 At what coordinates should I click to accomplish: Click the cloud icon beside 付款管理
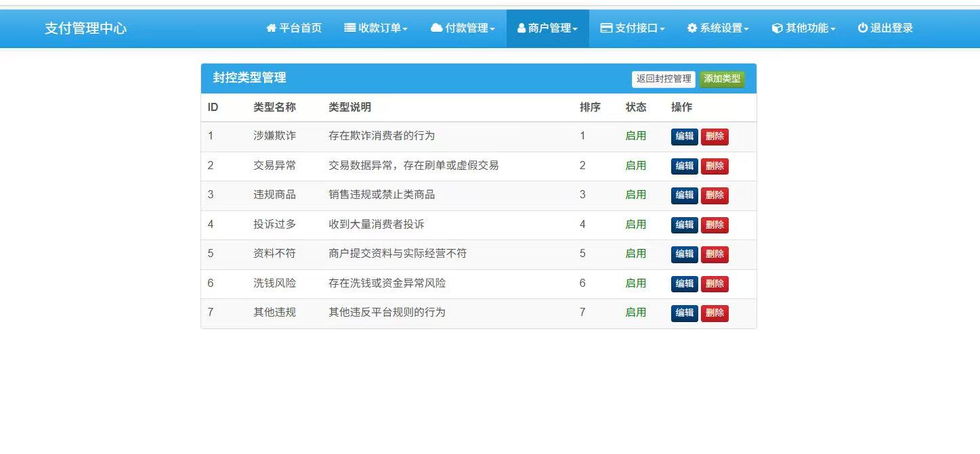pyautogui.click(x=437, y=28)
